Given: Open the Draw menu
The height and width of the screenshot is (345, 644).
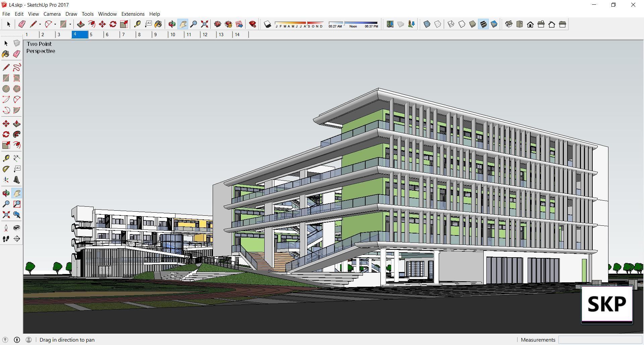Looking at the screenshot, I should click(71, 14).
